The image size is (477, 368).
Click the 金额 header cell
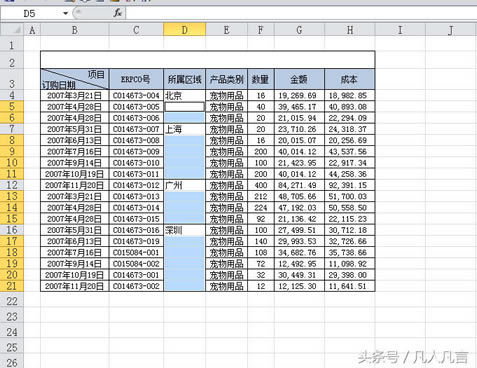click(299, 79)
